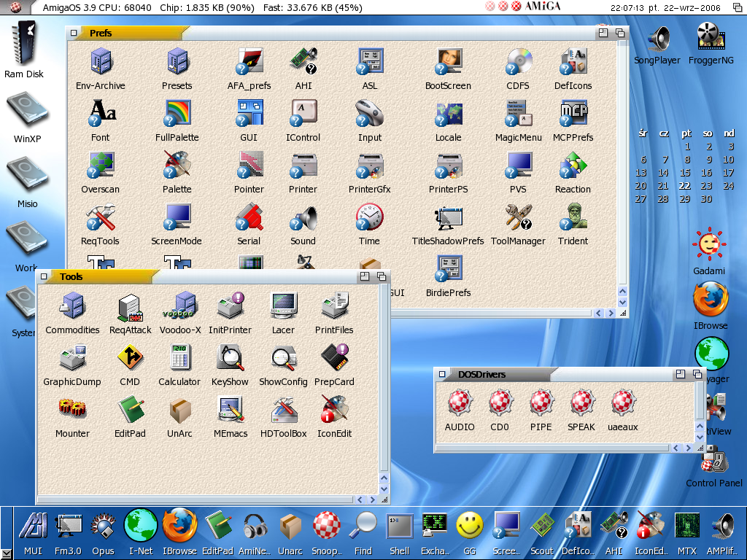Click Prefs window scroll-down arrow
Screen dimensions: 747x560
point(622,303)
